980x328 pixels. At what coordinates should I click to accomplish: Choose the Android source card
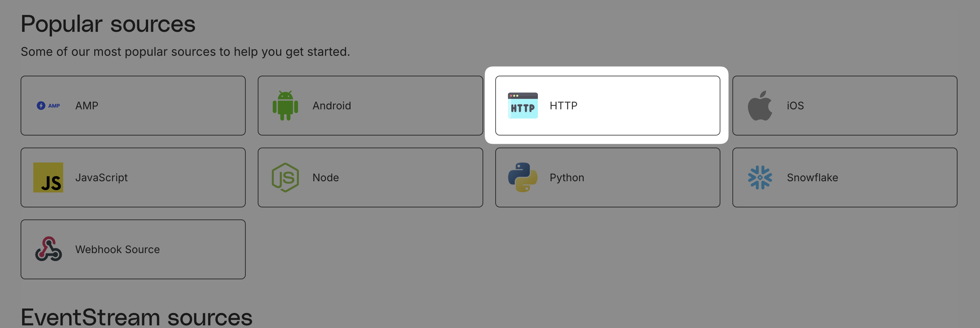coord(370,106)
